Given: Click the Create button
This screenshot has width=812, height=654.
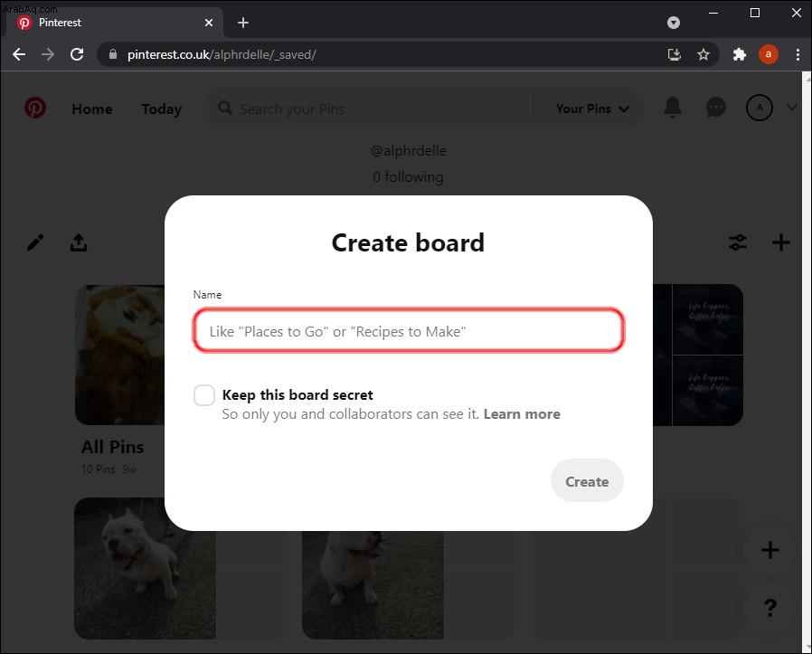Looking at the screenshot, I should (587, 481).
